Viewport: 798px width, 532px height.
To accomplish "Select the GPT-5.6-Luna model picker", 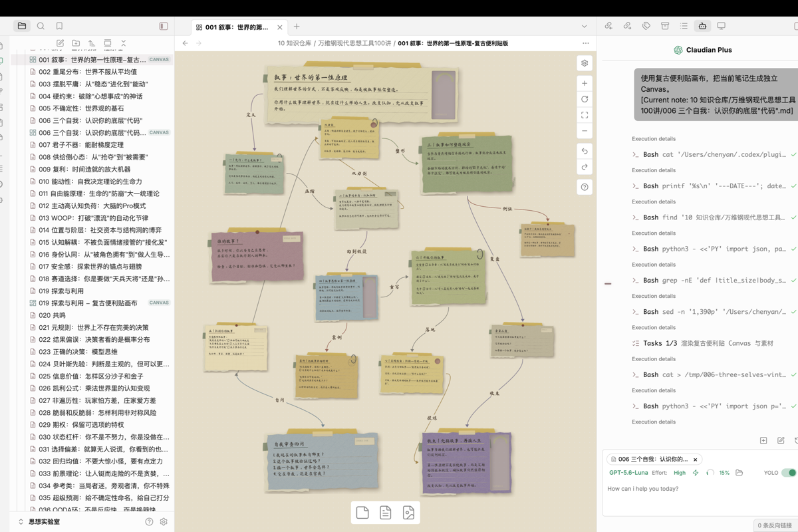I will 628,473.
